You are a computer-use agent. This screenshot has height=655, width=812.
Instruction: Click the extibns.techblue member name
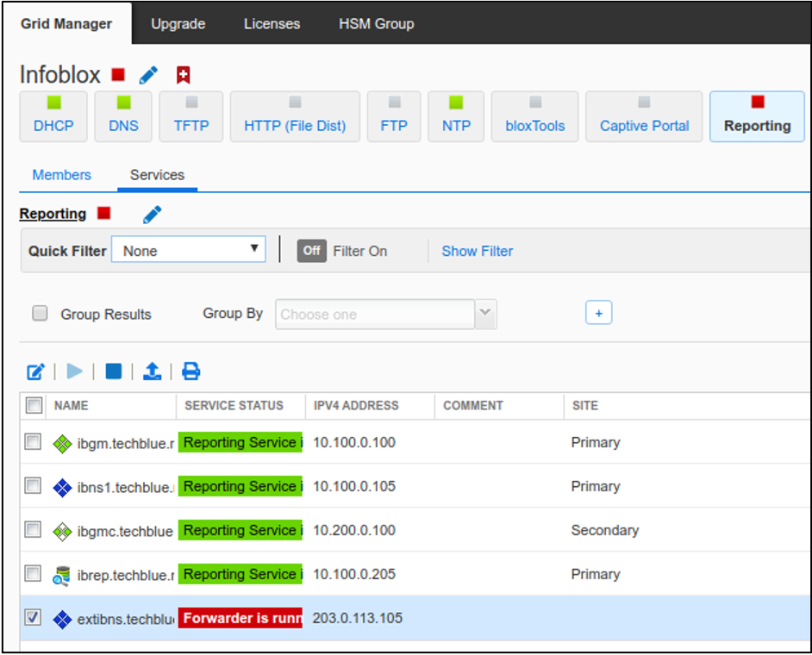click(x=125, y=620)
